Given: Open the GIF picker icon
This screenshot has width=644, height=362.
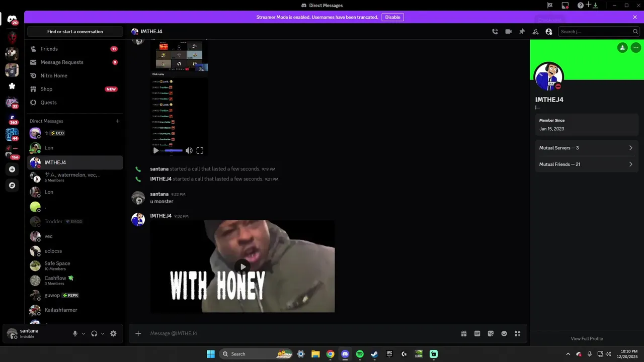Looking at the screenshot, I should coord(477,333).
